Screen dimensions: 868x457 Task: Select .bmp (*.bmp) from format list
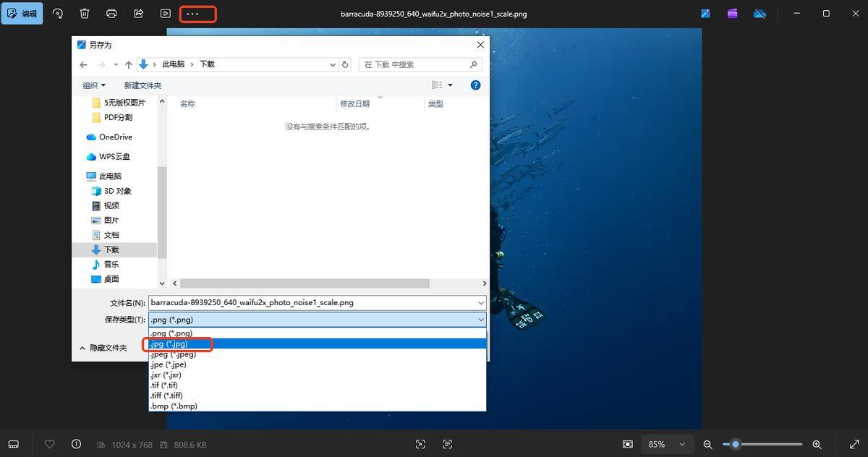pos(174,406)
